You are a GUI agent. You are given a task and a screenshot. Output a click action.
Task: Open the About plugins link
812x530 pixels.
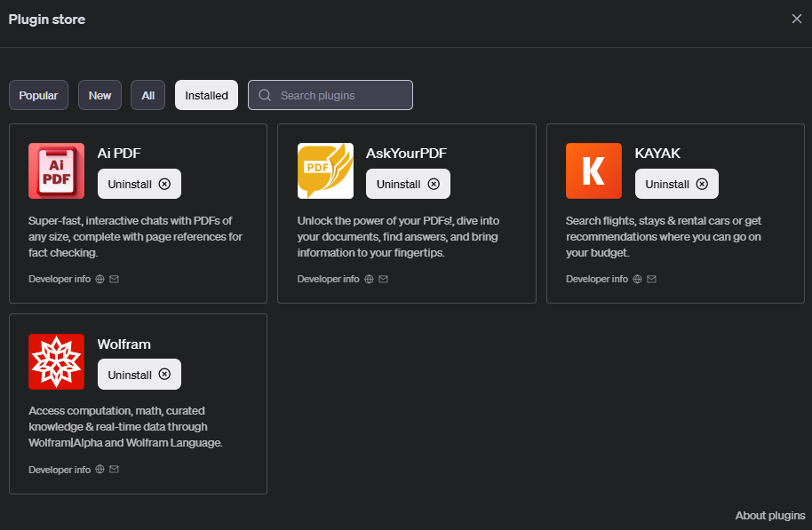point(770,516)
